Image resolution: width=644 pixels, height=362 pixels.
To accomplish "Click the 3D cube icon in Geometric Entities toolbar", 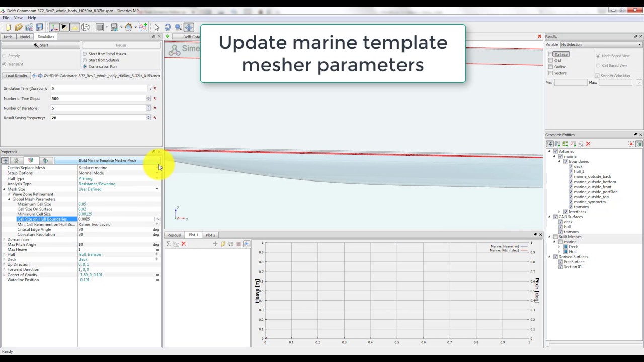I will (639, 144).
